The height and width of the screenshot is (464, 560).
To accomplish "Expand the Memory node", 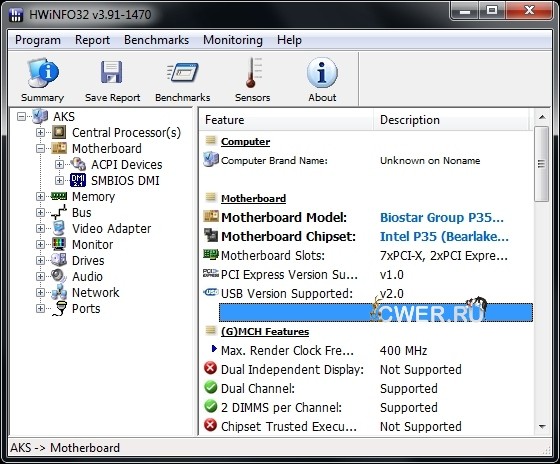I will click(40, 196).
